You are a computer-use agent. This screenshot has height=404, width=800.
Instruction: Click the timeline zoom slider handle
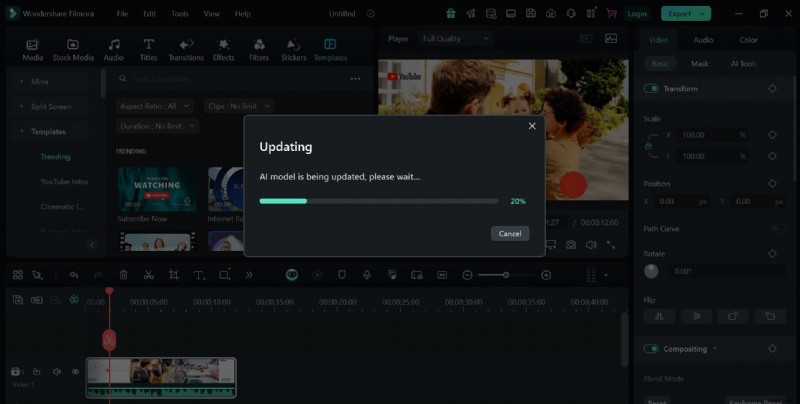506,275
